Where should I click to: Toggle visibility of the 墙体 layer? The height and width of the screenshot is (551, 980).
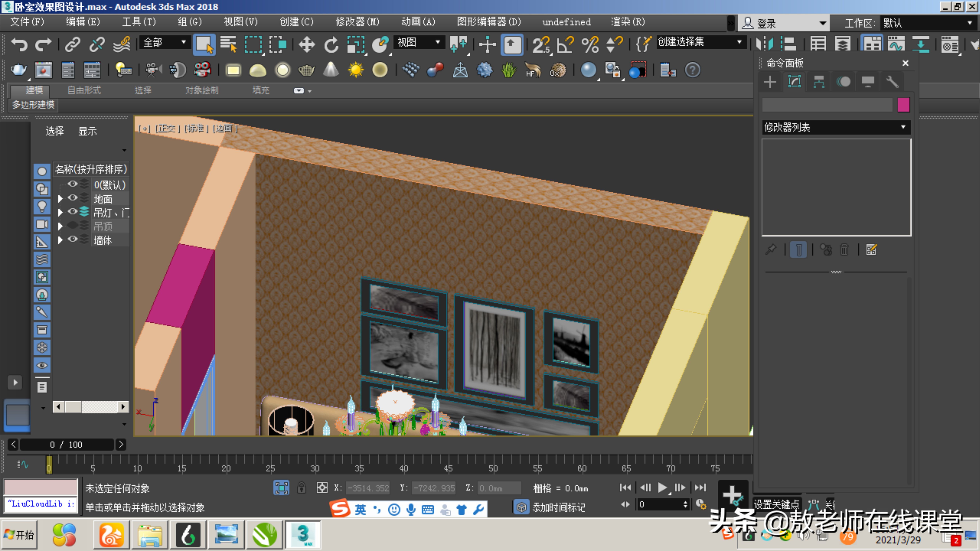(72, 239)
